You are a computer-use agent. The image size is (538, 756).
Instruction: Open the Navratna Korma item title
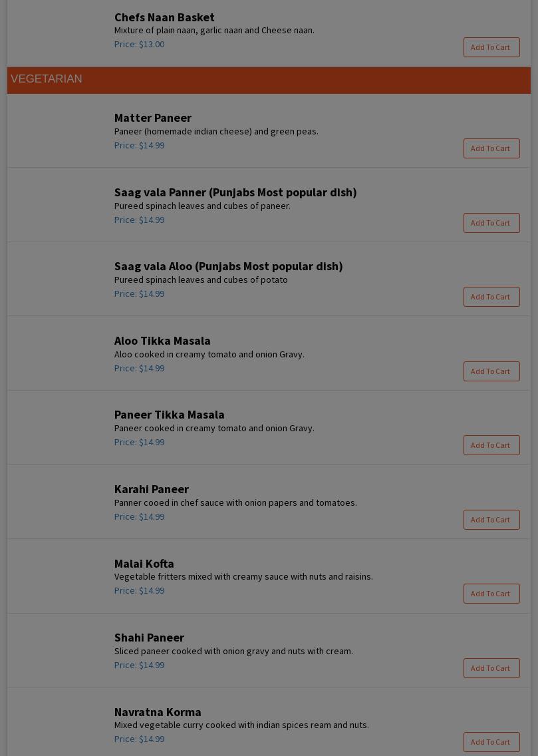coord(157,712)
